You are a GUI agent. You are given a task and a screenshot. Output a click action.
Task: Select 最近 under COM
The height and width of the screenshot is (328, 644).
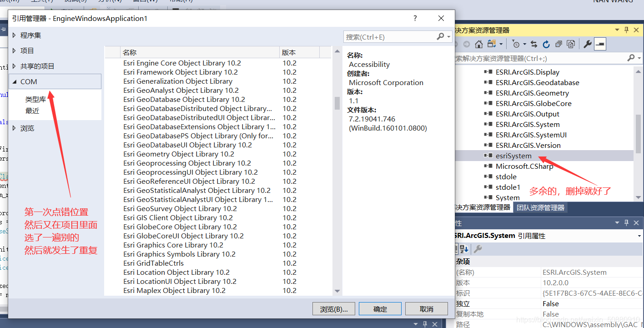(32, 111)
